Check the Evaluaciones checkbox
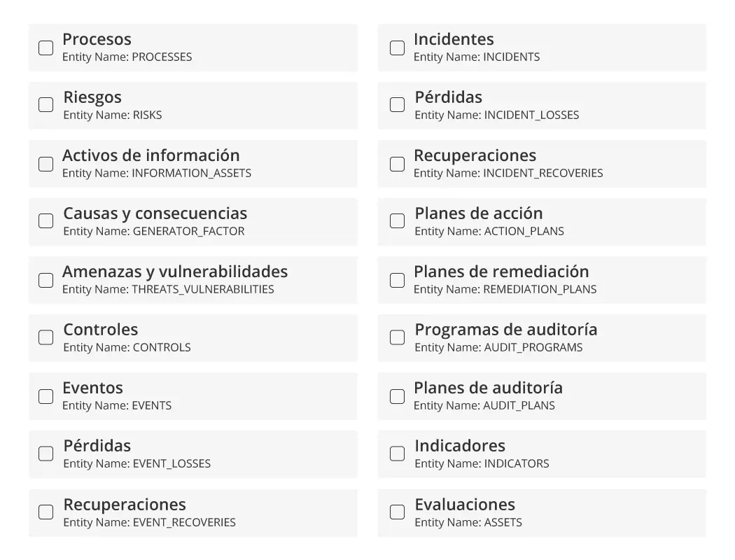This screenshot has width=735, height=560. pos(397,512)
